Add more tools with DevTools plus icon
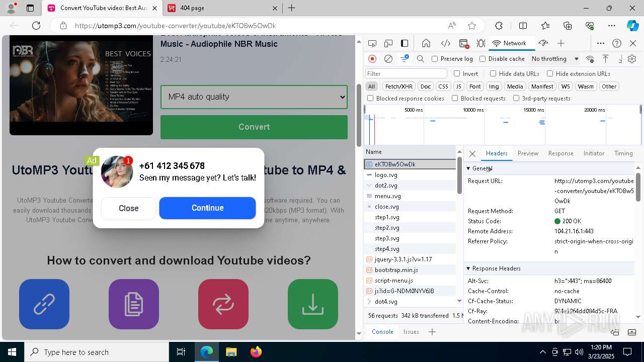The image size is (644, 362). coord(561,43)
